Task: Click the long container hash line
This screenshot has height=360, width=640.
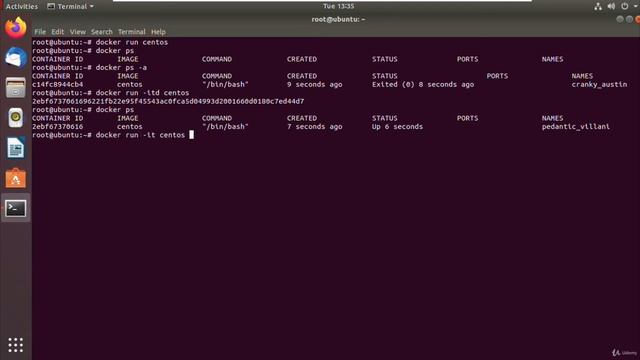Action: pyautogui.click(x=168, y=101)
